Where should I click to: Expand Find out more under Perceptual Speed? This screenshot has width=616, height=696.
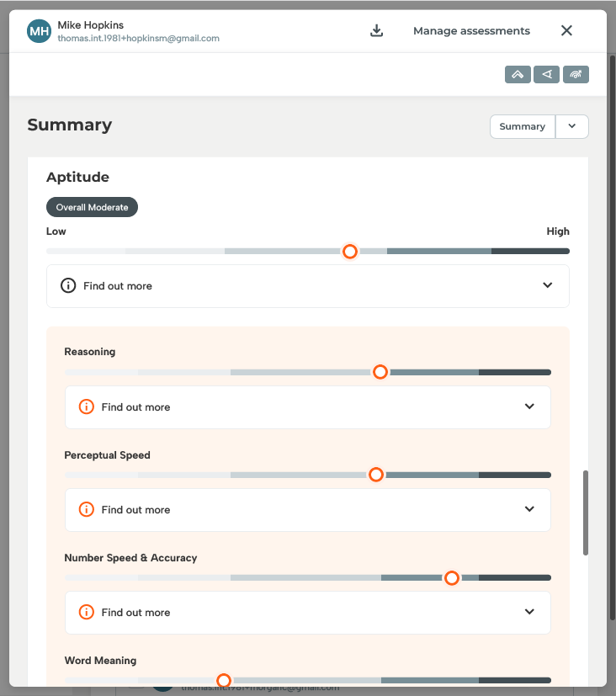tap(529, 510)
